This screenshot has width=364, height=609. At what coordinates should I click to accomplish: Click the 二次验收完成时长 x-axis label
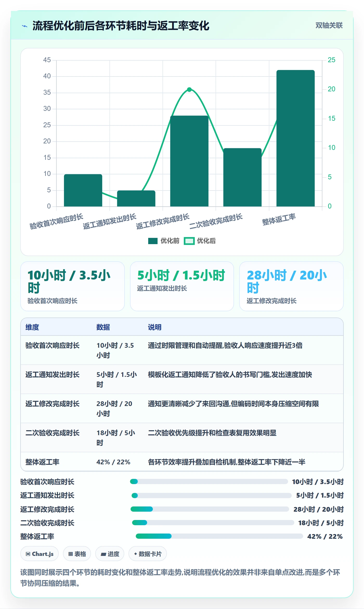[216, 221]
